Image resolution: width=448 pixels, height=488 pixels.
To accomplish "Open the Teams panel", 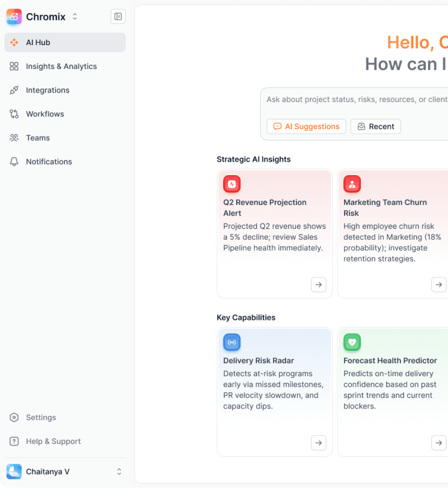I will [x=38, y=138].
